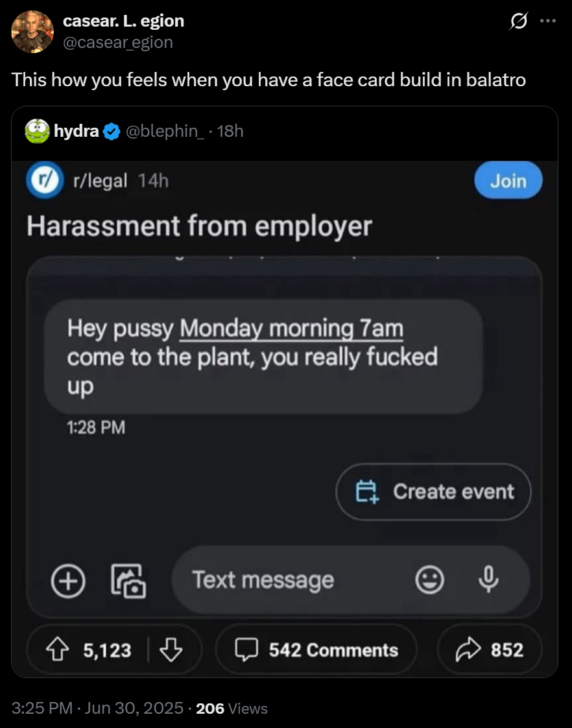The height and width of the screenshot is (728, 572).
Task: Open the three-dot more options menu
Action: [x=548, y=21]
